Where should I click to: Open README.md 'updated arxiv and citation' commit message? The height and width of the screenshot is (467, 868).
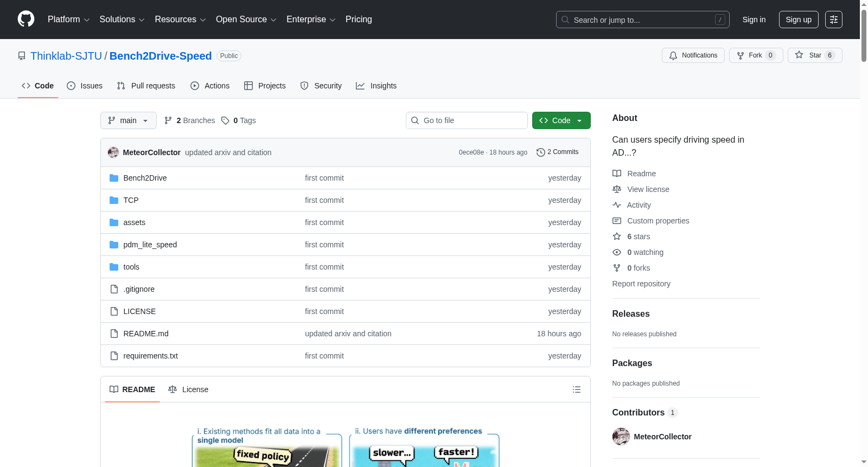tap(348, 334)
